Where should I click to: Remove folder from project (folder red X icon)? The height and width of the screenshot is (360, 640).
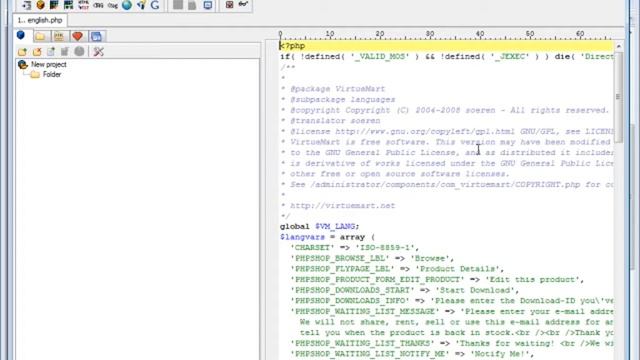(37, 52)
